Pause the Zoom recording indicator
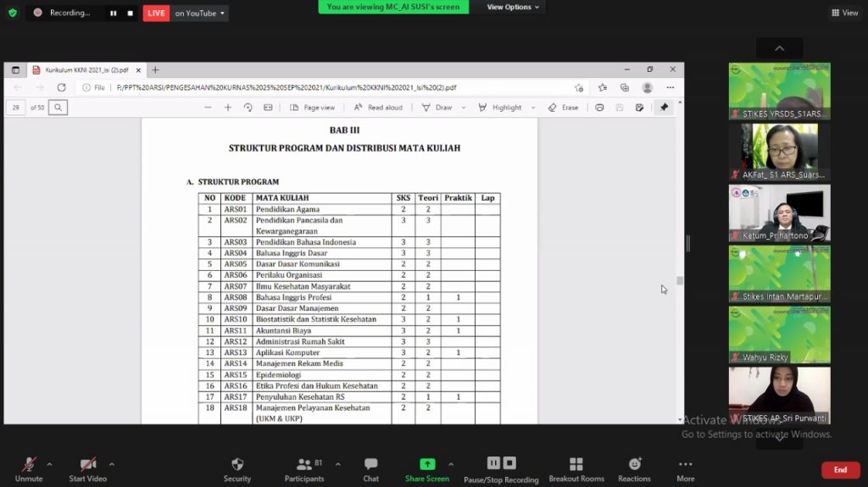The image size is (868, 487). point(113,14)
